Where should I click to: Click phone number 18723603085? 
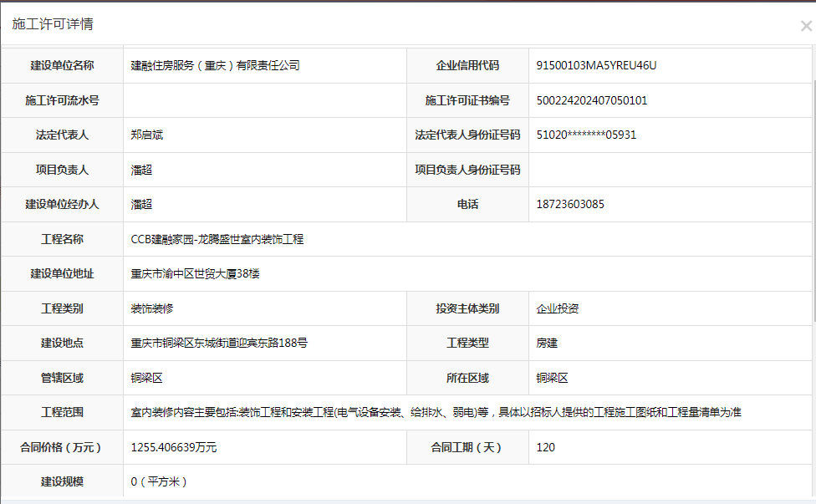pos(570,204)
